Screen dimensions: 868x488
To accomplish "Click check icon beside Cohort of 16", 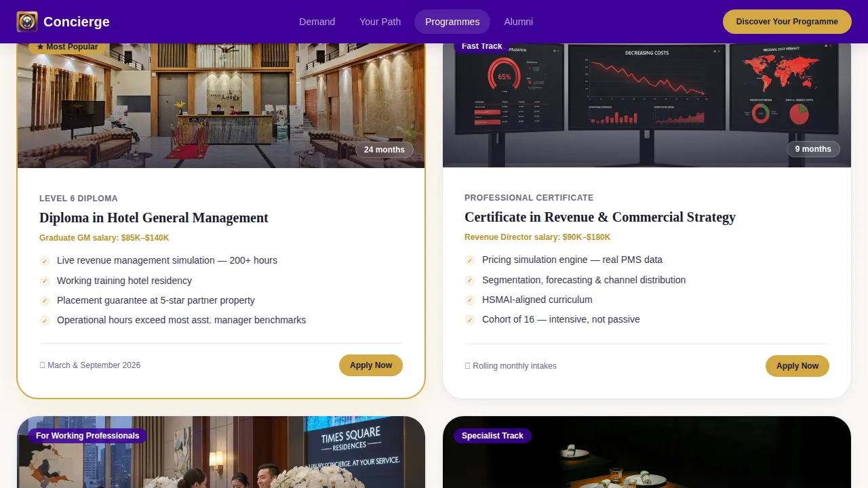I will click(470, 320).
